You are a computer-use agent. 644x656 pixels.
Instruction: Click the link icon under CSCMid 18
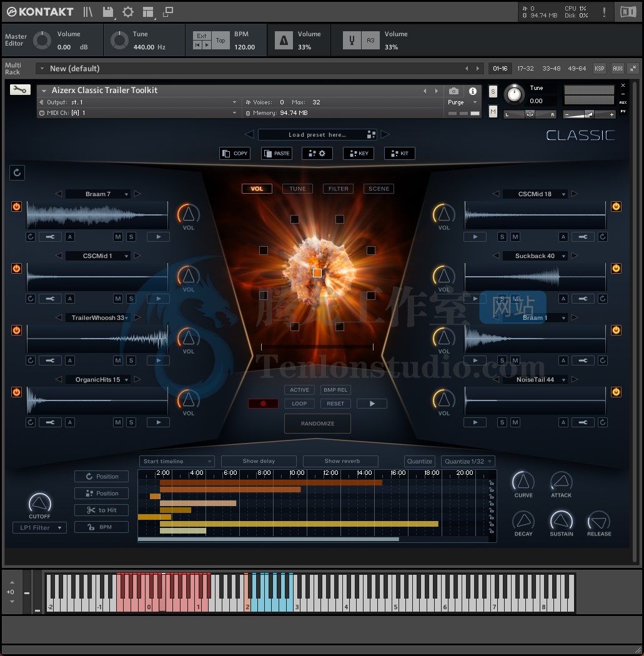583,237
